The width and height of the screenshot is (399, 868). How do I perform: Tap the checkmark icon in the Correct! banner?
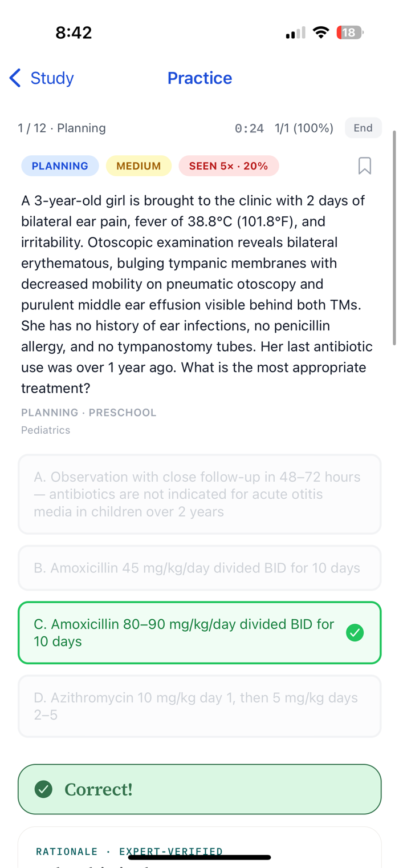tap(44, 789)
